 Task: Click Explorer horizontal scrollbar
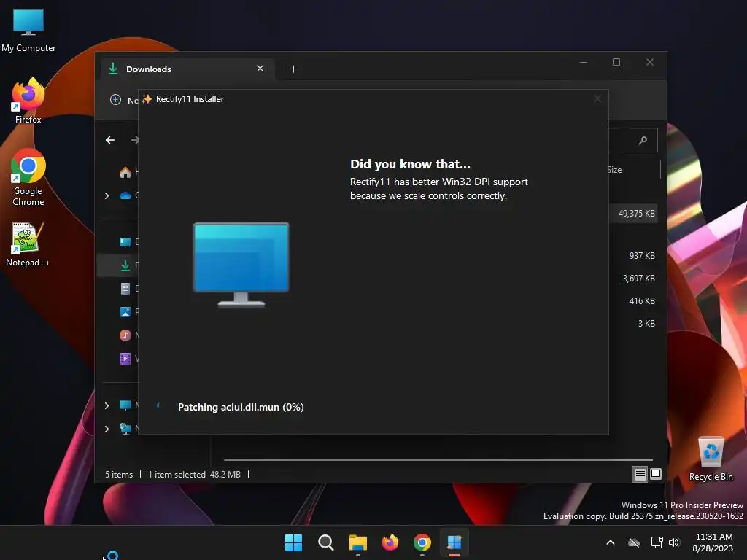tap(438, 460)
